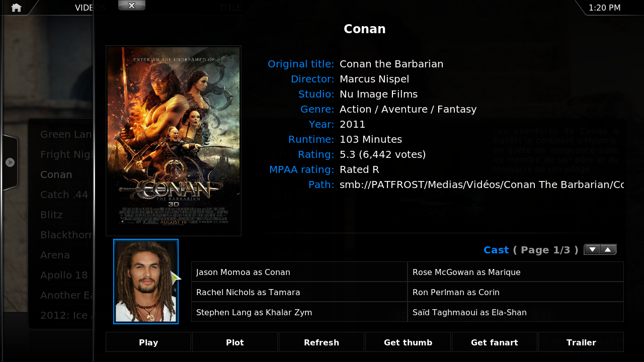Viewport: 644px width, 362px height.
Task: Go to the Home screen icon
Action: pos(16,8)
